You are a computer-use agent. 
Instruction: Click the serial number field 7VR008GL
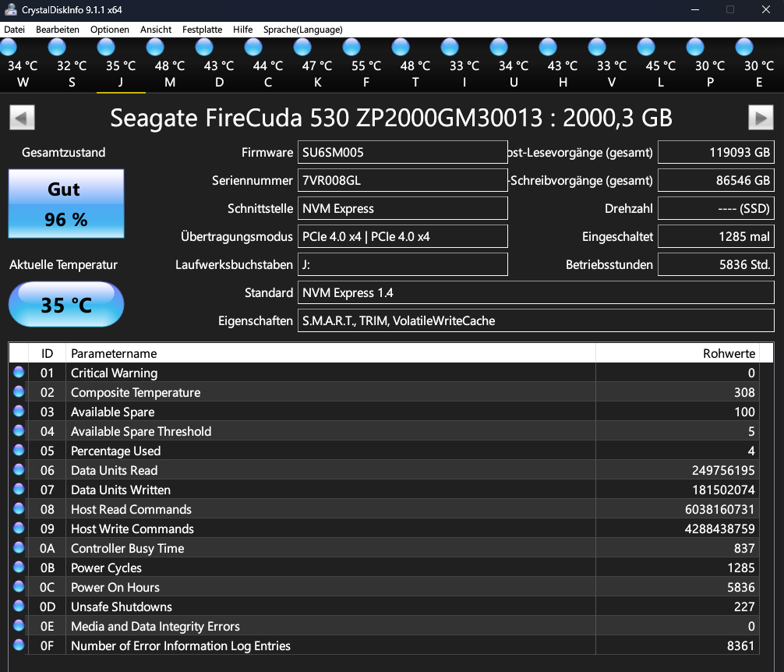[402, 180]
